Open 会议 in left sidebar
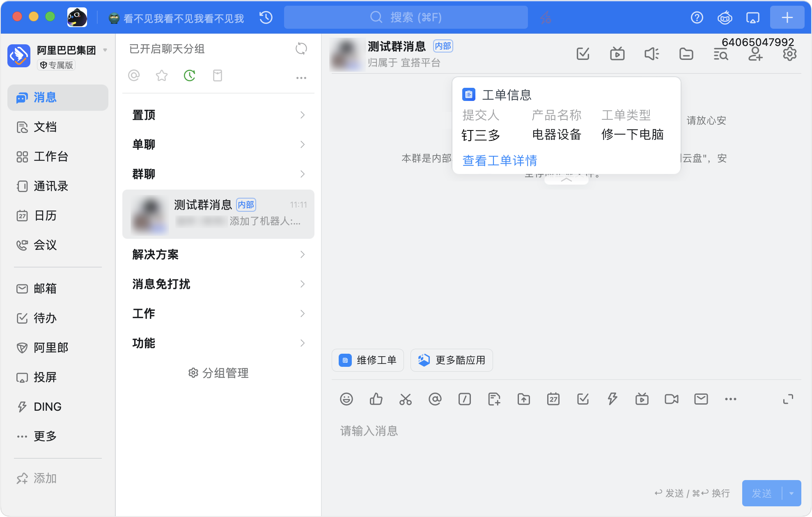Viewport: 812px width, 517px height. point(58,245)
